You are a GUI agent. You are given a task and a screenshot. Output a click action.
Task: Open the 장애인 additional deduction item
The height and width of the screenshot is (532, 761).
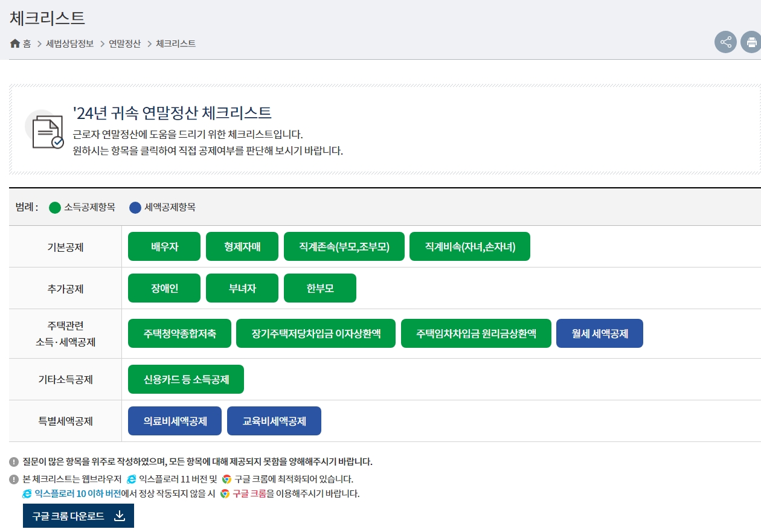pos(164,288)
